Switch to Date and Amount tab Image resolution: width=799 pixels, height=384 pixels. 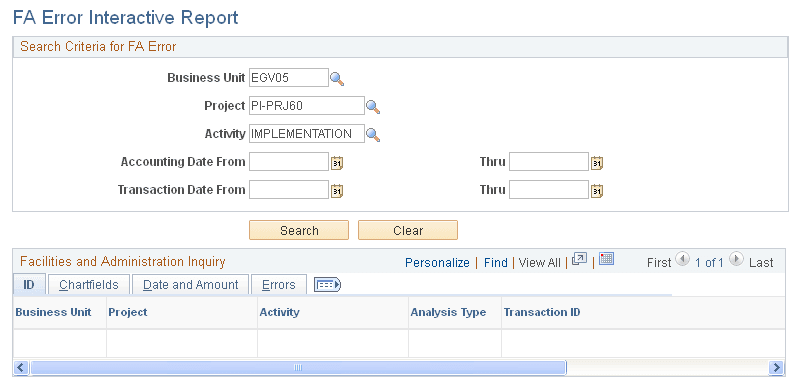point(191,285)
